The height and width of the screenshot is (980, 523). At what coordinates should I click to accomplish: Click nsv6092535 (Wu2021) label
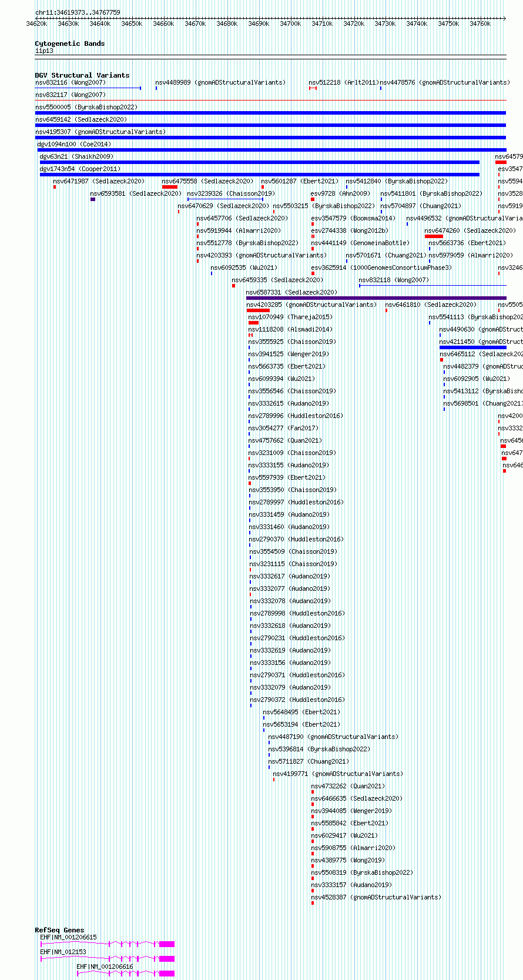244,267
